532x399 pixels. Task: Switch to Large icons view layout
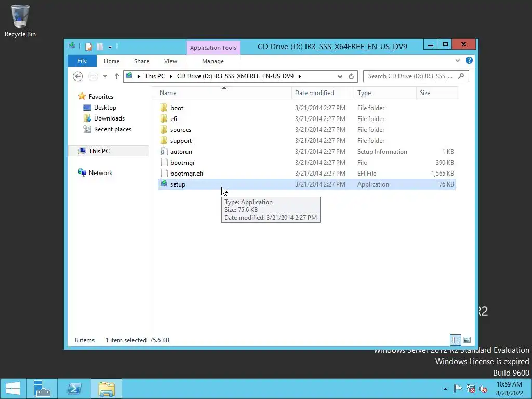coord(467,340)
